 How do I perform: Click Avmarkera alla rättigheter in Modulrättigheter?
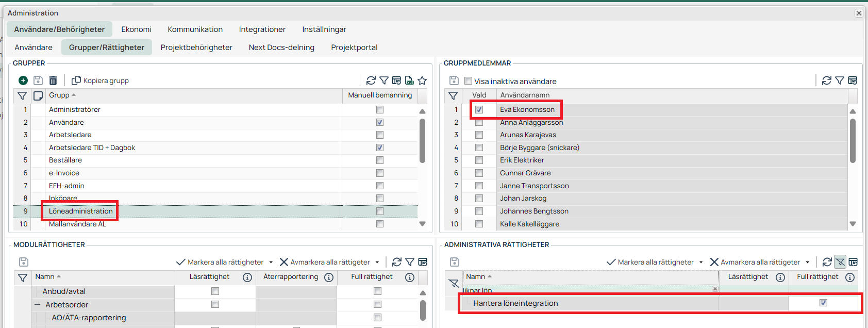[x=325, y=262]
